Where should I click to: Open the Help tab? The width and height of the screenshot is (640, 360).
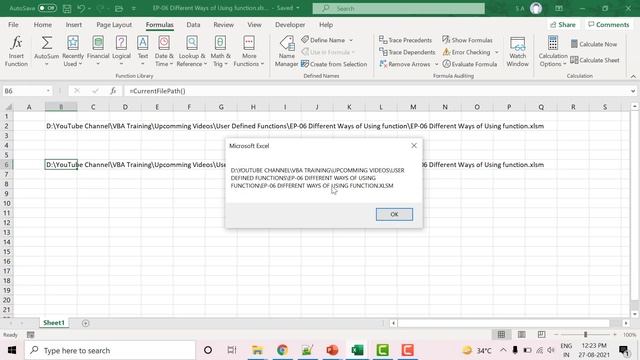pos(326,25)
